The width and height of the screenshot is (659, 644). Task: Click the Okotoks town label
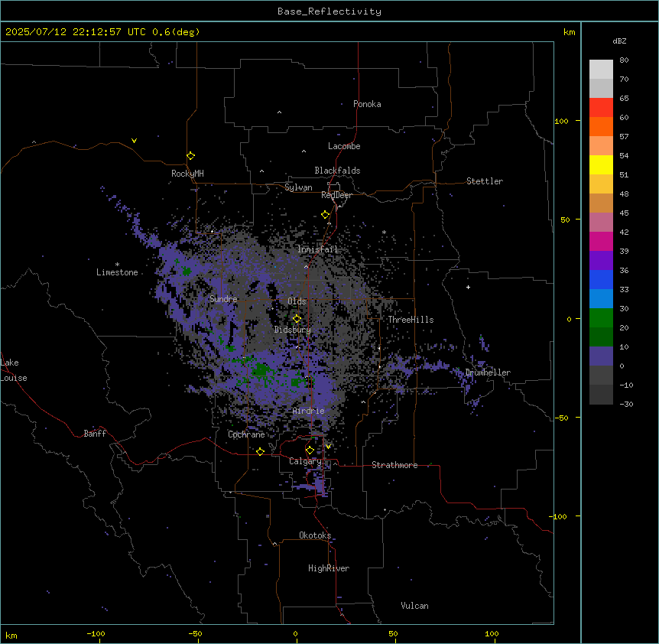(x=315, y=535)
